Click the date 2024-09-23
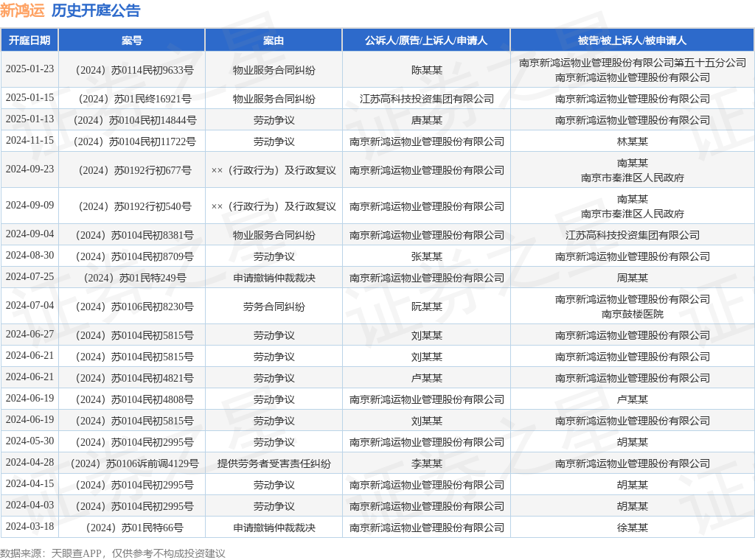This screenshot has height=560, width=755. pyautogui.click(x=29, y=169)
